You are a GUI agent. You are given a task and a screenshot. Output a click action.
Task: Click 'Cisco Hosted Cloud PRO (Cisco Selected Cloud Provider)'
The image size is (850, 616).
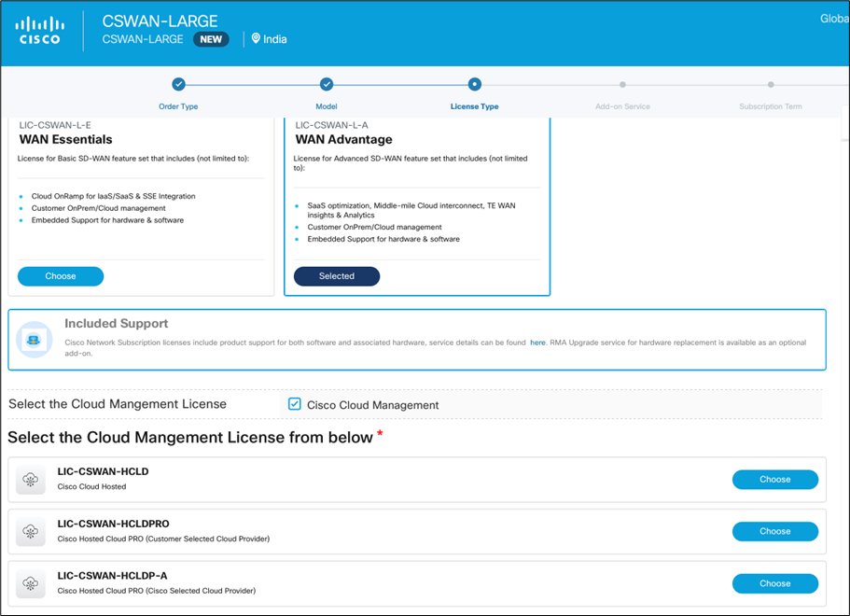point(156,591)
